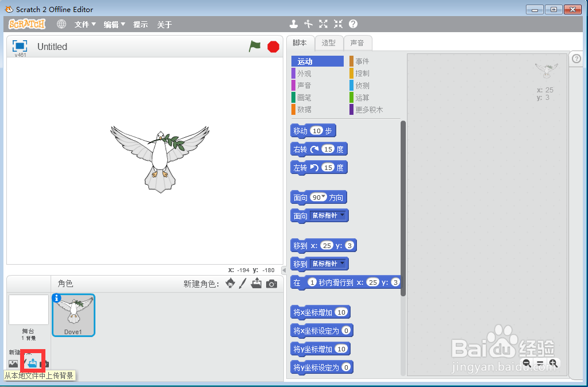
Task: Choose new sprite from library
Action: (230, 283)
